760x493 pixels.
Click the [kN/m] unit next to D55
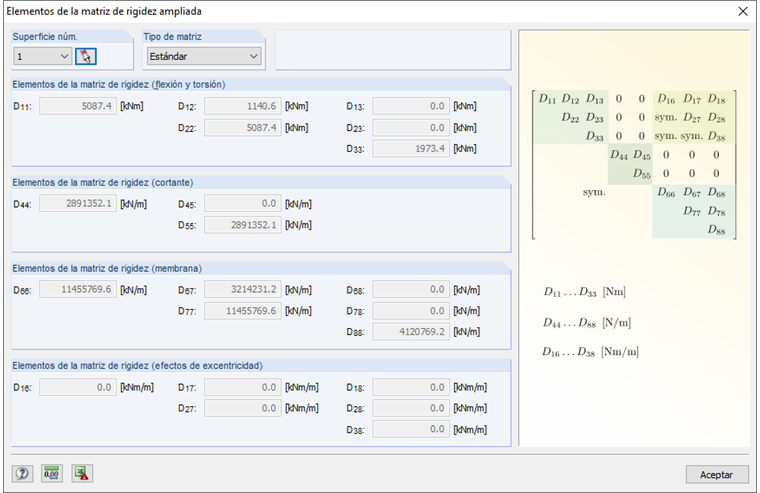pyautogui.click(x=298, y=225)
